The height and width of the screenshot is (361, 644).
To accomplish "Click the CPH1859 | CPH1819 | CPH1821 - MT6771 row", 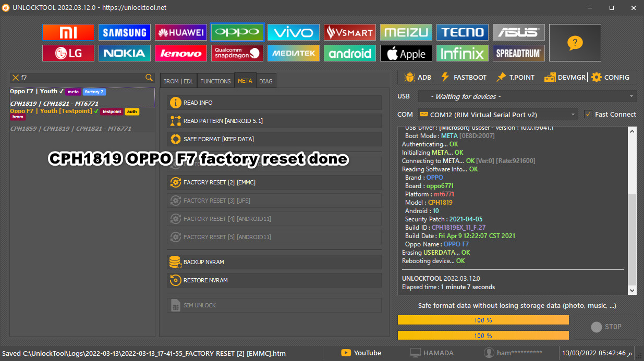I will pos(71,128).
